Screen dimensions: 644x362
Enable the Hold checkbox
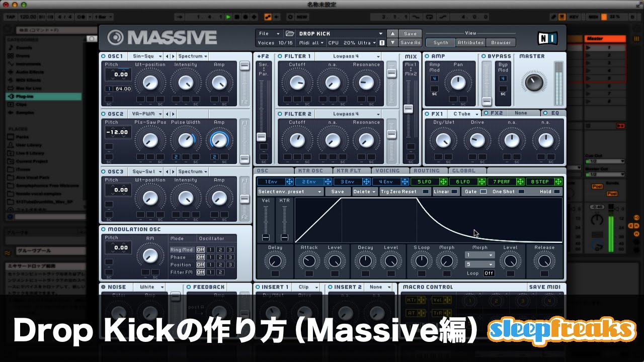(x=557, y=192)
